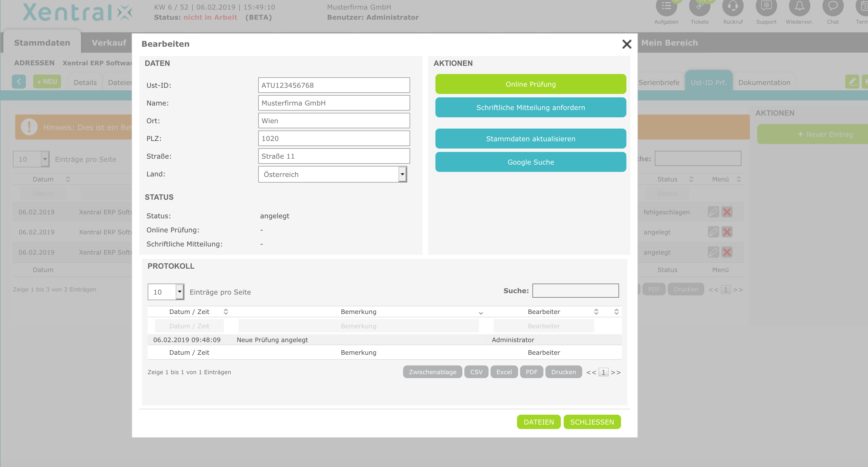The height and width of the screenshot is (467, 868).
Task: Click into the Ust-ID input field
Action: 334,85
